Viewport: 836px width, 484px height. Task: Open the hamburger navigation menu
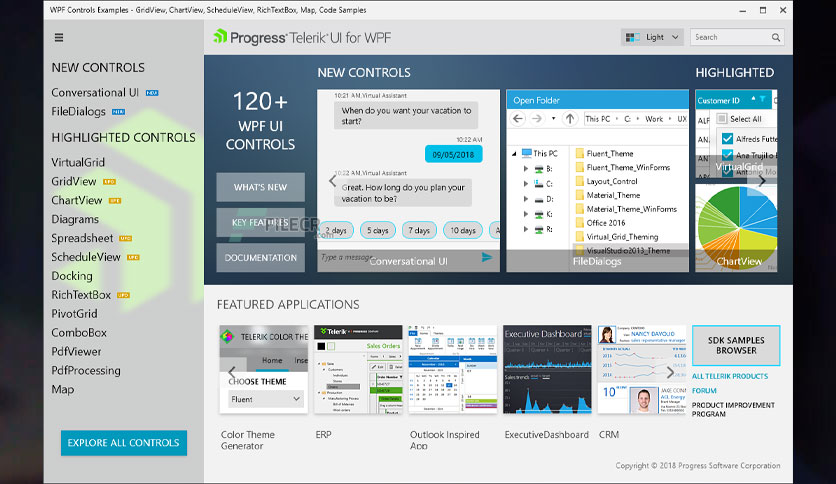59,37
